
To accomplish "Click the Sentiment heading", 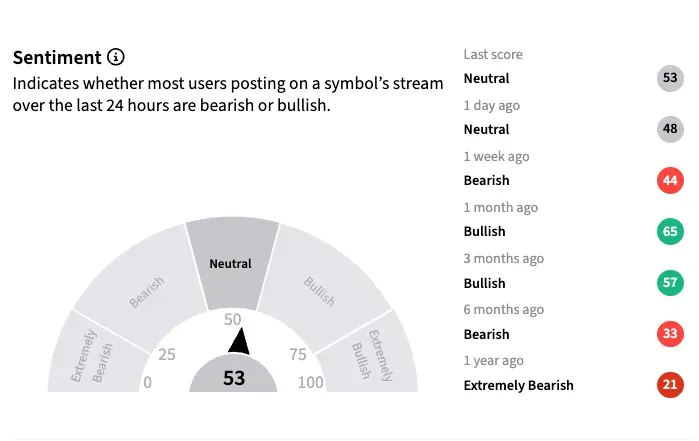I will click(57, 57).
